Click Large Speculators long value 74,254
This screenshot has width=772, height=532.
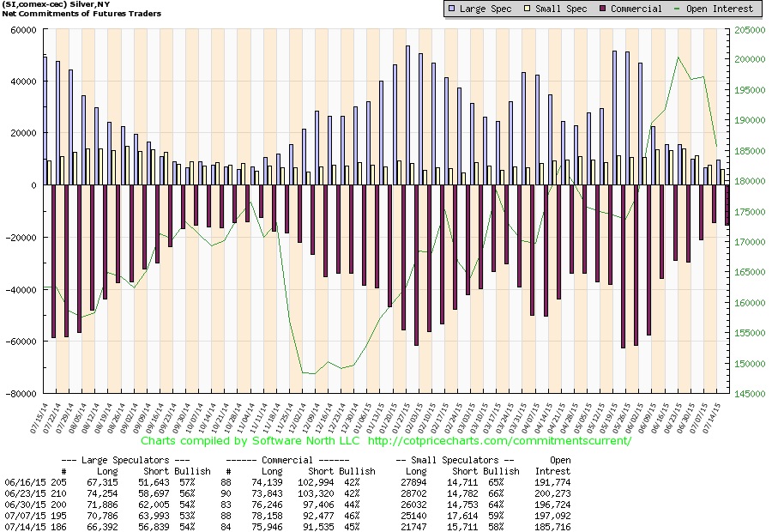(x=102, y=493)
